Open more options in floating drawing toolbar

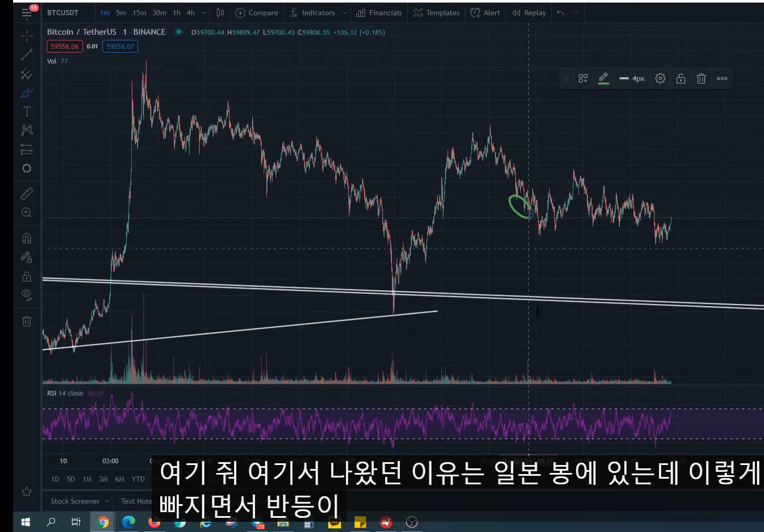click(x=722, y=78)
